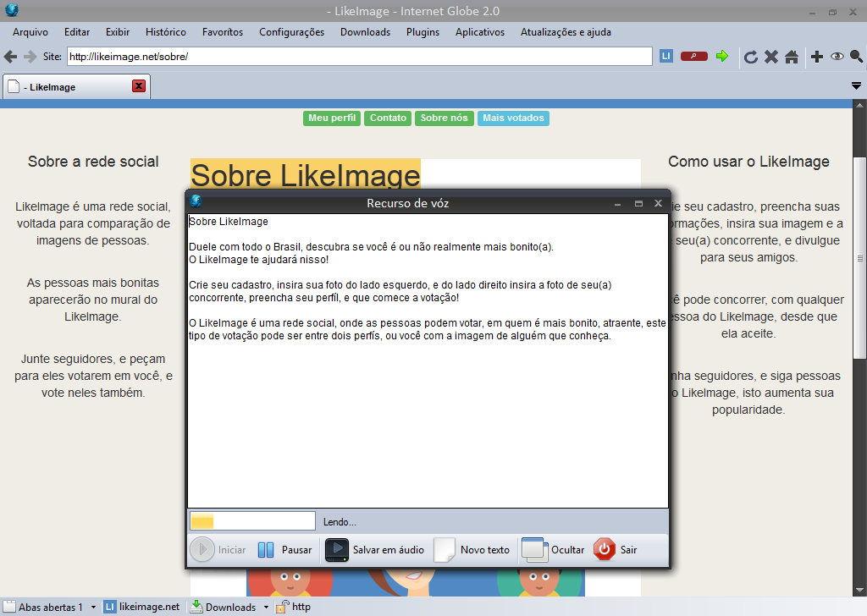This screenshot has width=867, height=616.
Task: Expand the Downloads taskbar dropdown
Action: click(268, 606)
